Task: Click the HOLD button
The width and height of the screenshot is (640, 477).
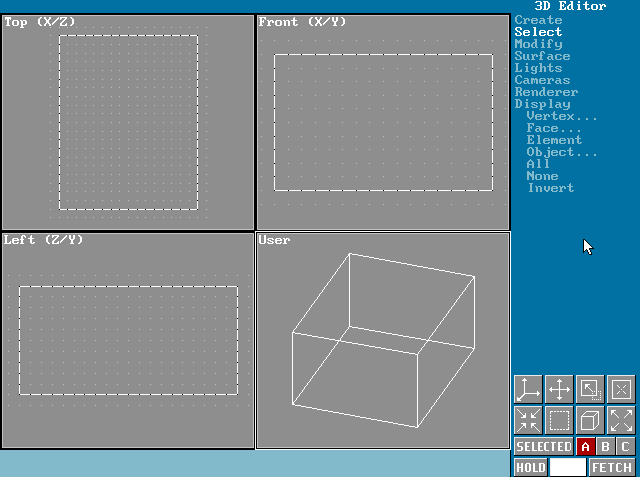Action: 531,467
